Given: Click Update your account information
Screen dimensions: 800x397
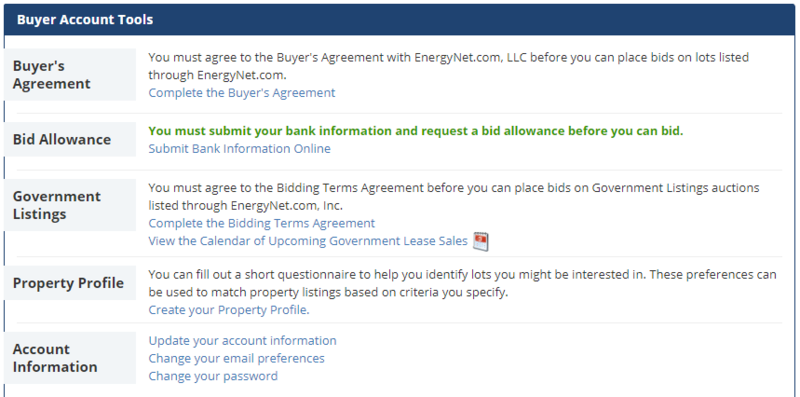Looking at the screenshot, I should point(242,340).
